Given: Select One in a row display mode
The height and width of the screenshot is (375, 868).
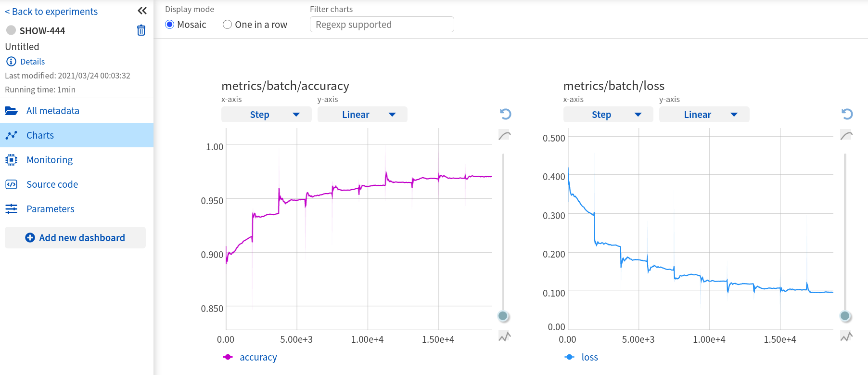Looking at the screenshot, I should 228,25.
